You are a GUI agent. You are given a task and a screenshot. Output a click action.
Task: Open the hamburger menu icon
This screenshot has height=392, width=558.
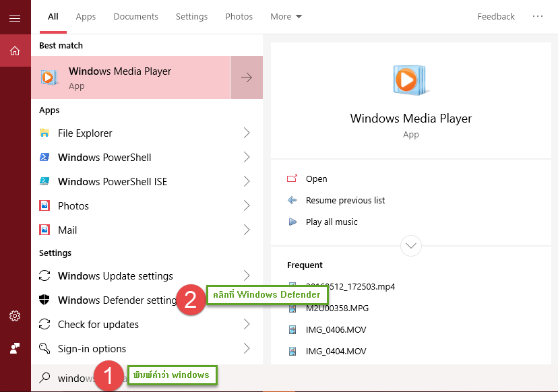pyautogui.click(x=15, y=18)
